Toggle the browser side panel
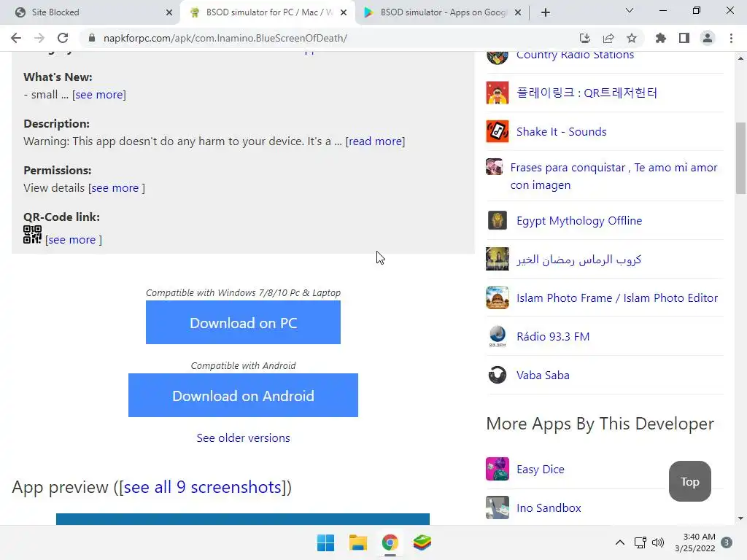The image size is (747, 560). [684, 38]
